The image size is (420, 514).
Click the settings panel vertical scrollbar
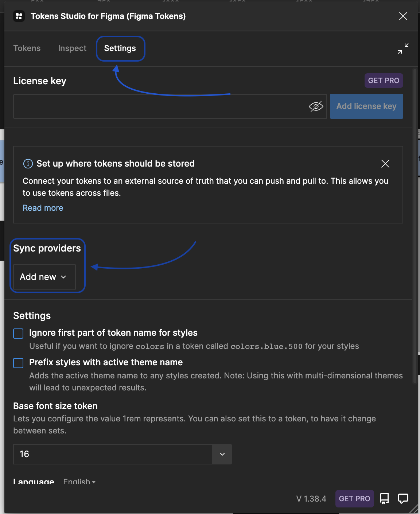415,226
